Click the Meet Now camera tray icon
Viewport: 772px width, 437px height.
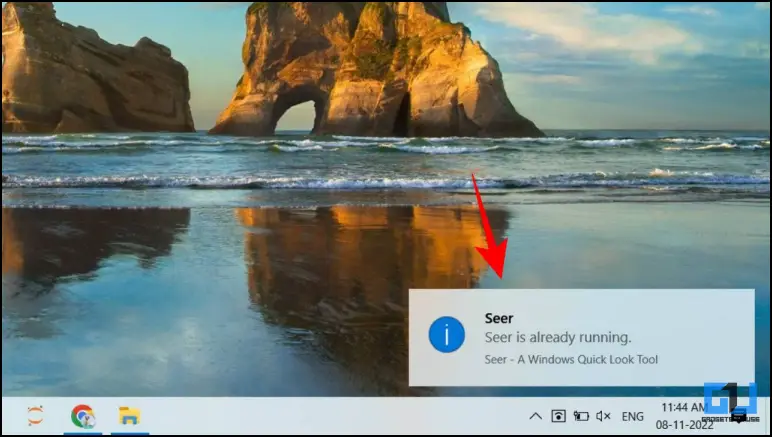[558, 416]
